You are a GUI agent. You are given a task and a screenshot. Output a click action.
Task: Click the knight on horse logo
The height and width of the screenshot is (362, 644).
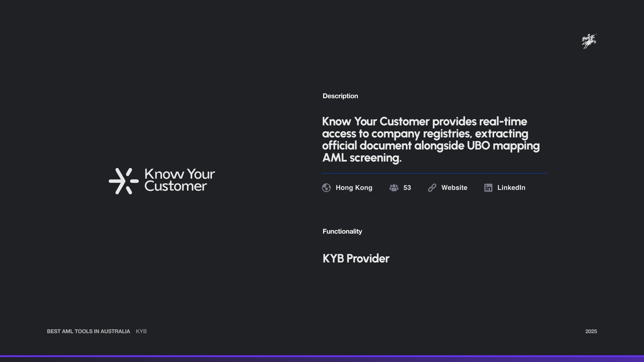tap(589, 41)
